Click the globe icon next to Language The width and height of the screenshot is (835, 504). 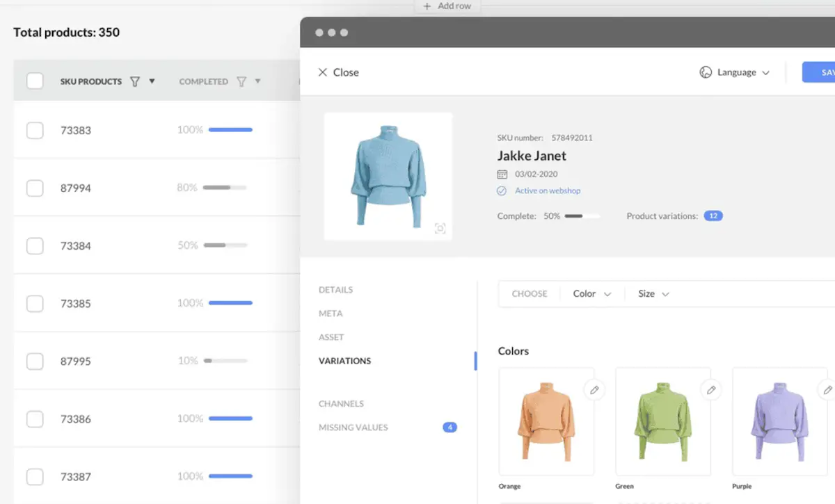(x=706, y=72)
